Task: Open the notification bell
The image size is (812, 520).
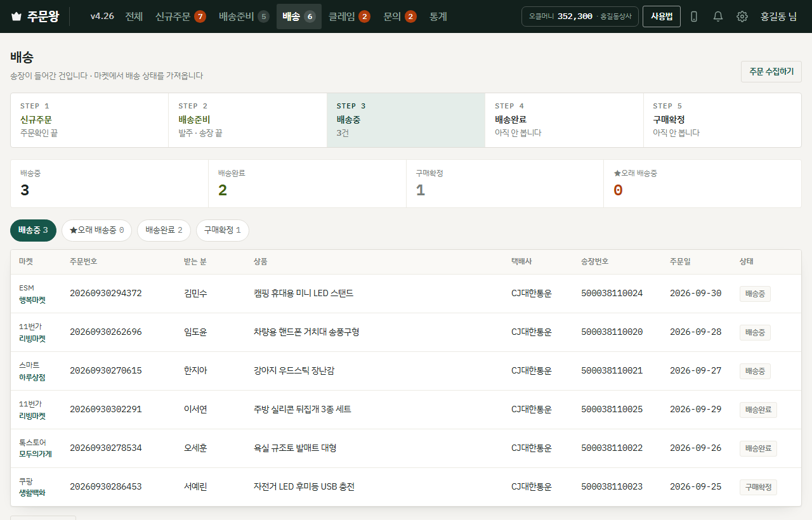Action: tap(718, 16)
